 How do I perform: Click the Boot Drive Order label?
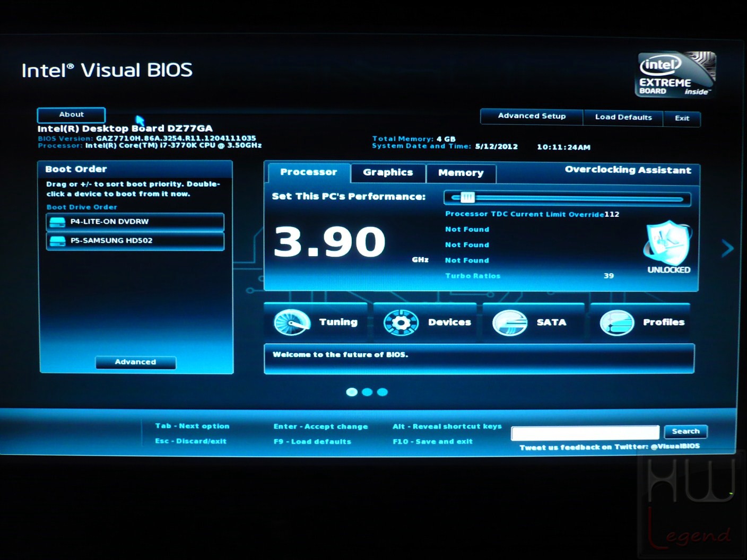point(81,207)
